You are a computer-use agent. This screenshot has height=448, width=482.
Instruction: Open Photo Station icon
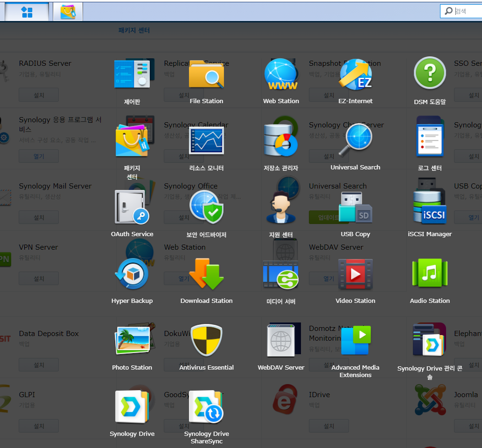(132, 340)
